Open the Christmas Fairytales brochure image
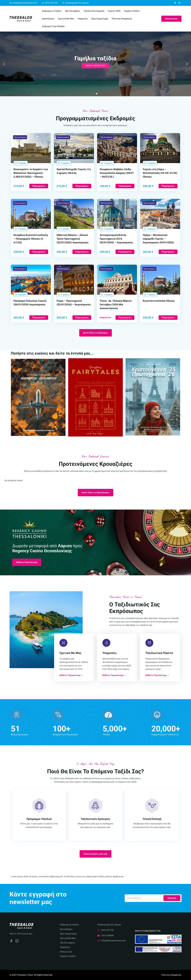The image size is (191, 980). [95, 397]
